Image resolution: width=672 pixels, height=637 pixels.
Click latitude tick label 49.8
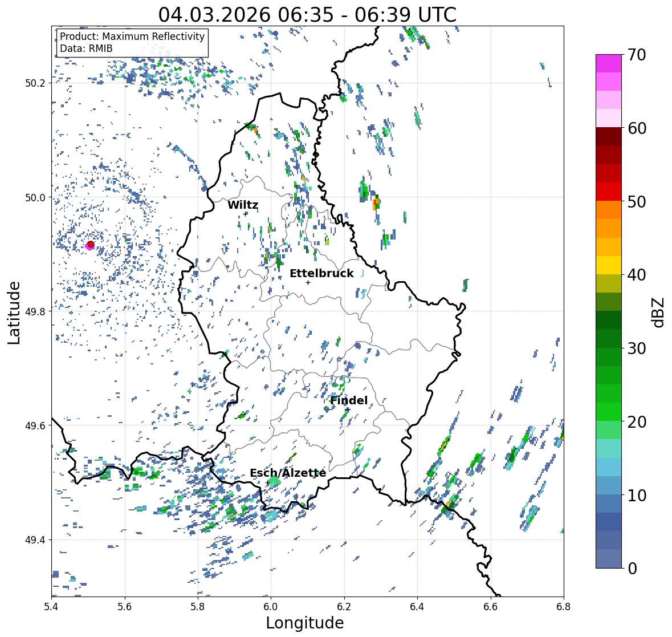(x=36, y=311)
